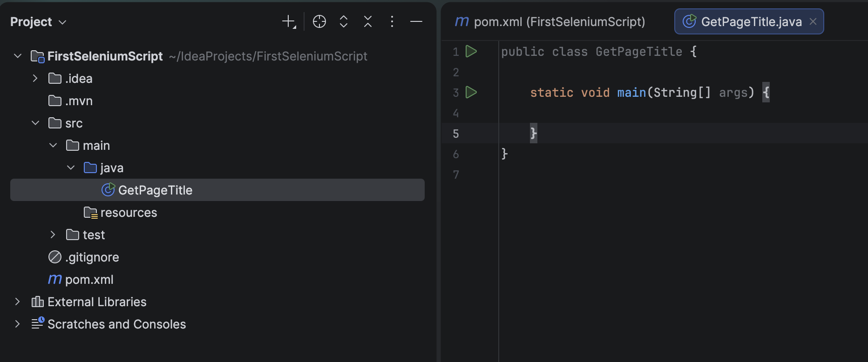Viewport: 868px width, 362px height.
Task: Run the GetPageTitle class from line 1 gutter
Action: [x=471, y=51]
